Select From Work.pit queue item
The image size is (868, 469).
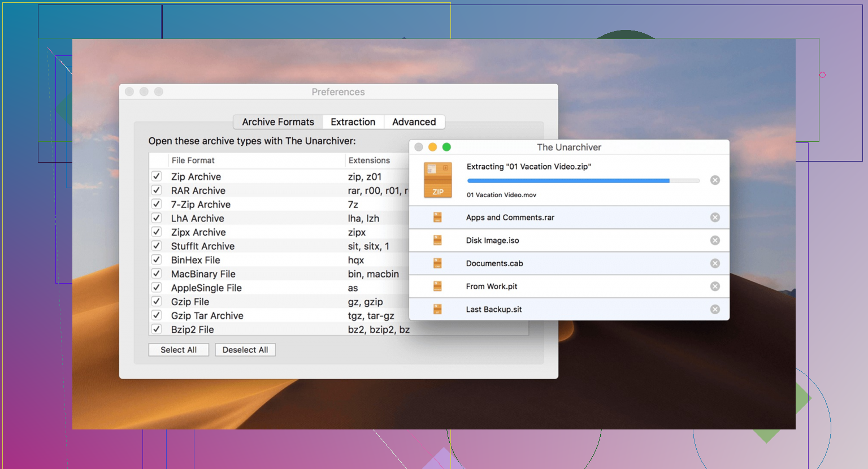click(x=569, y=286)
